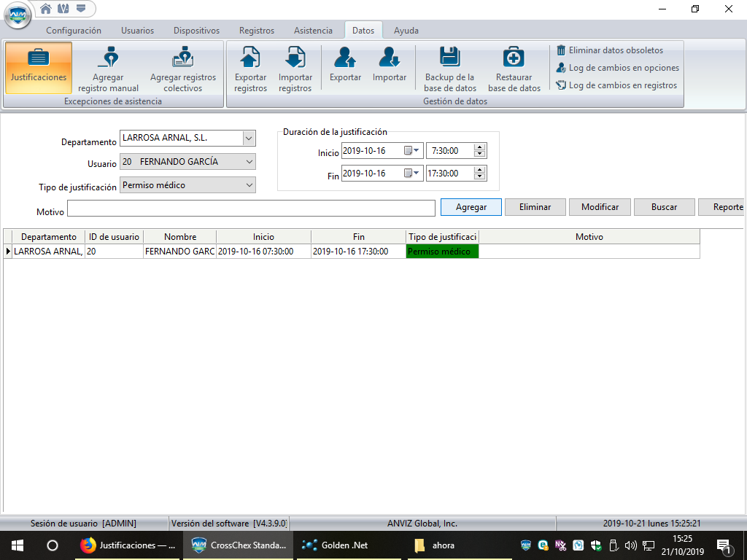The height and width of the screenshot is (560, 747).
Task: Click the Eliminar button
Action: tap(535, 207)
